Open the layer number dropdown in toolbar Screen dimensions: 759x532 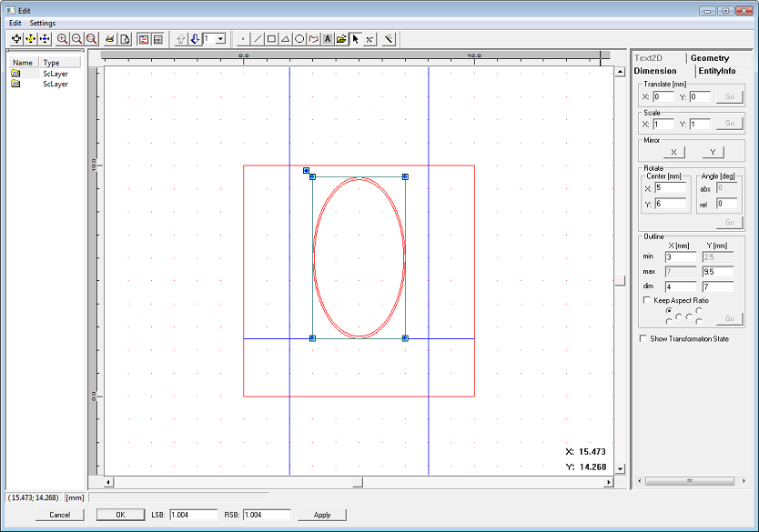point(221,39)
